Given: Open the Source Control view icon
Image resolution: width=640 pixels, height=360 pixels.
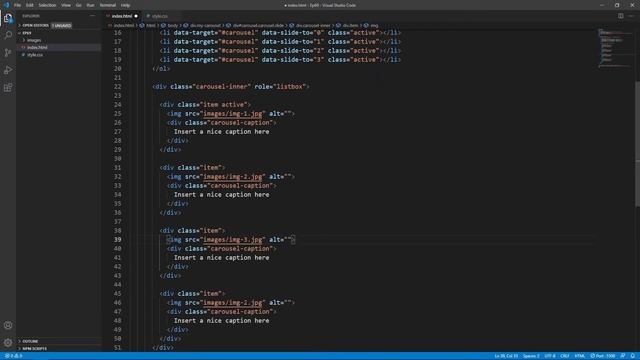Looking at the screenshot, I should (x=8, y=53).
